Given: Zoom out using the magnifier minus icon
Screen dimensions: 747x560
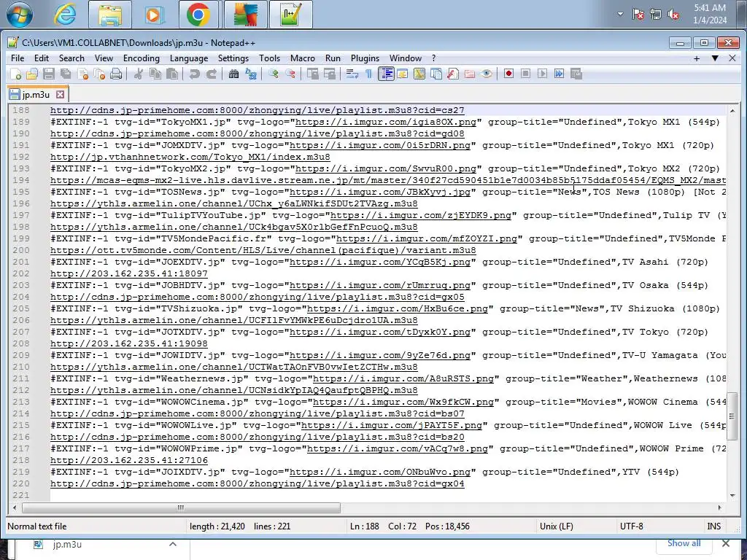Looking at the screenshot, I should tap(290, 74).
